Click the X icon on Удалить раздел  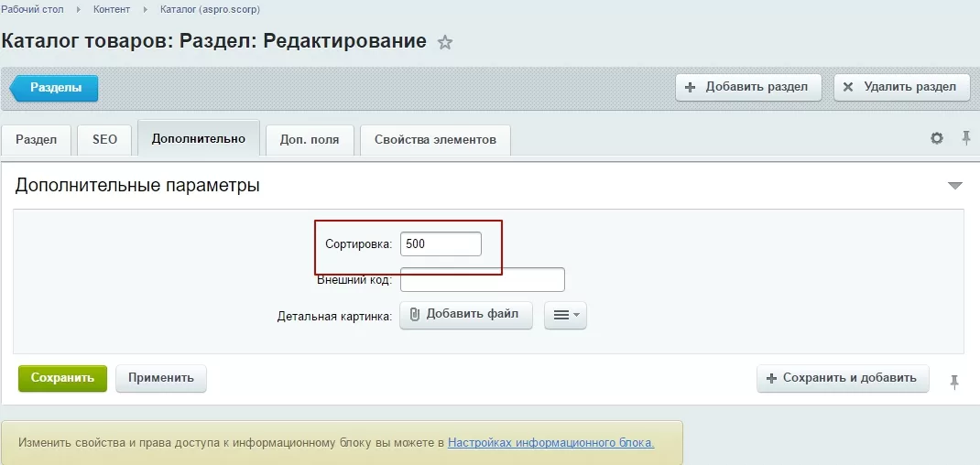(x=848, y=88)
